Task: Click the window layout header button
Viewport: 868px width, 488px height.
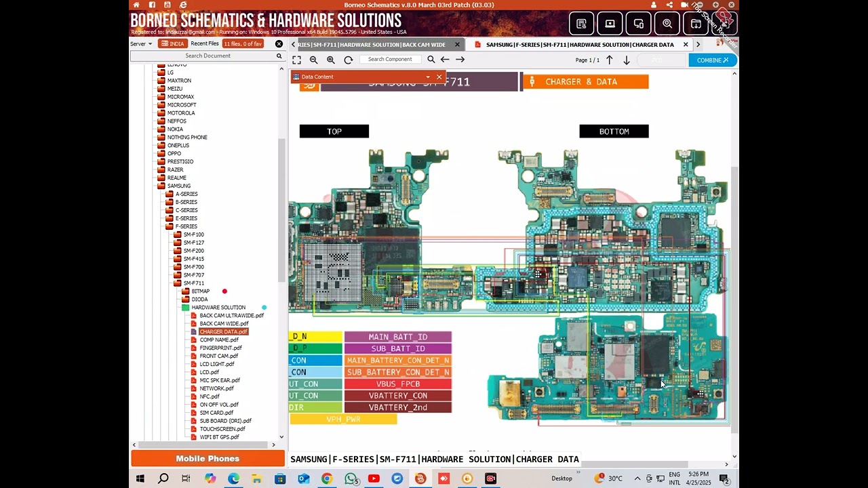Action: tap(696, 24)
